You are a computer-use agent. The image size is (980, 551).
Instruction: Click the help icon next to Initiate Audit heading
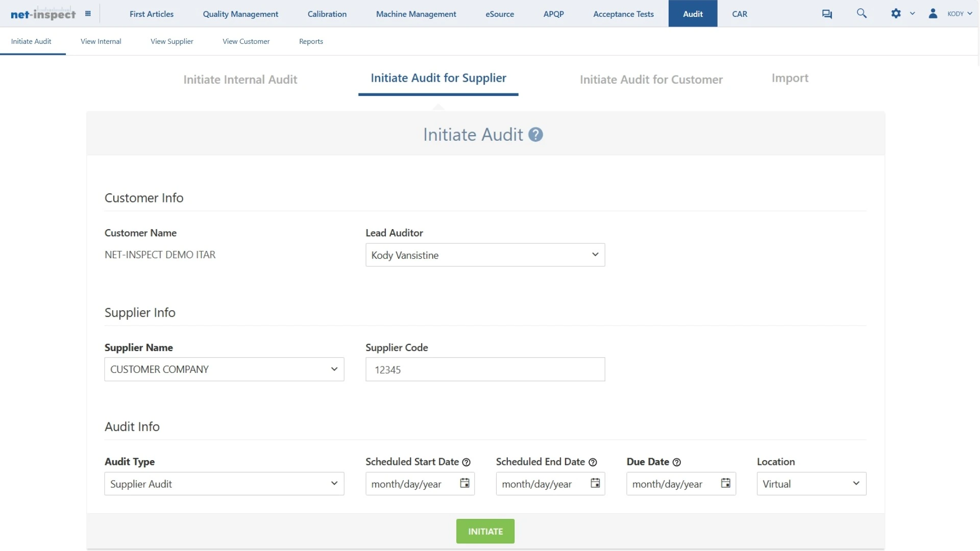point(535,134)
